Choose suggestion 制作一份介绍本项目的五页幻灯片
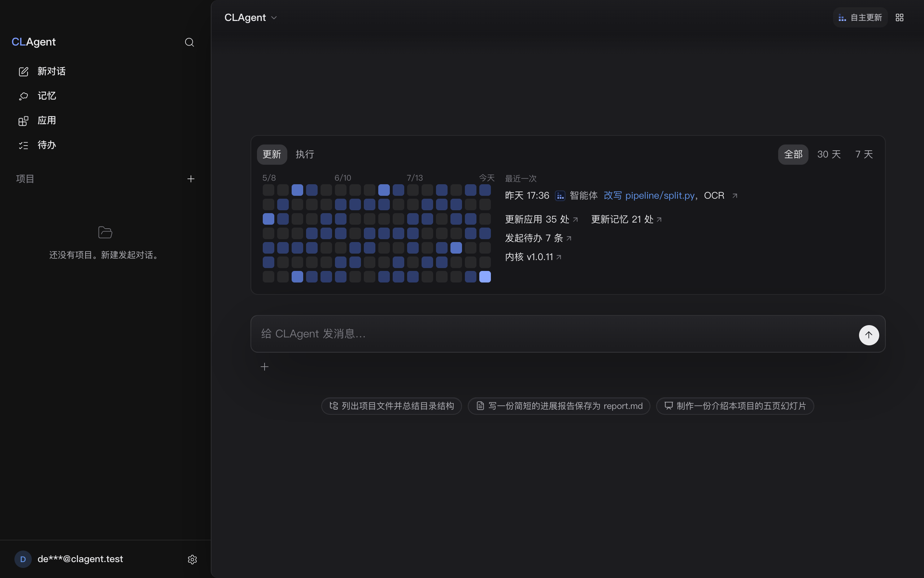 point(735,406)
